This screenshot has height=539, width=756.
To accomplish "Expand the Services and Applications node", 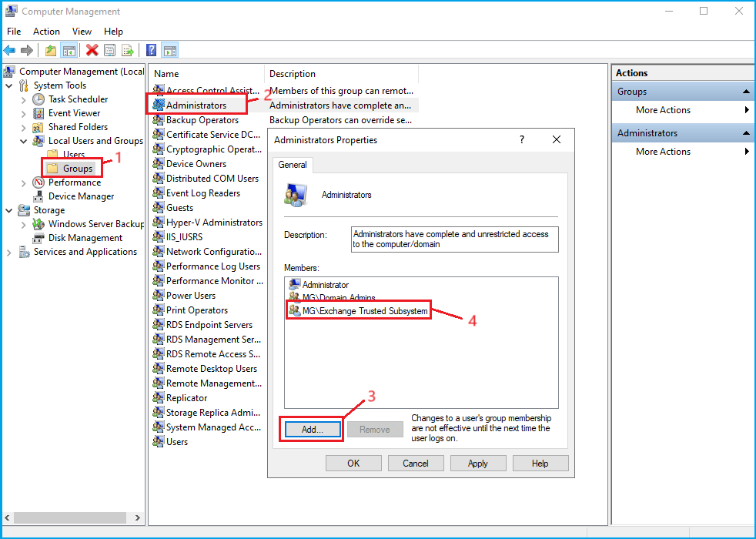I will (x=8, y=252).
